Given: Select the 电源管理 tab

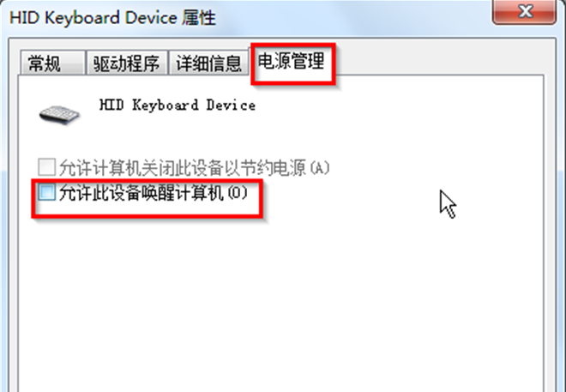Looking at the screenshot, I should (291, 61).
